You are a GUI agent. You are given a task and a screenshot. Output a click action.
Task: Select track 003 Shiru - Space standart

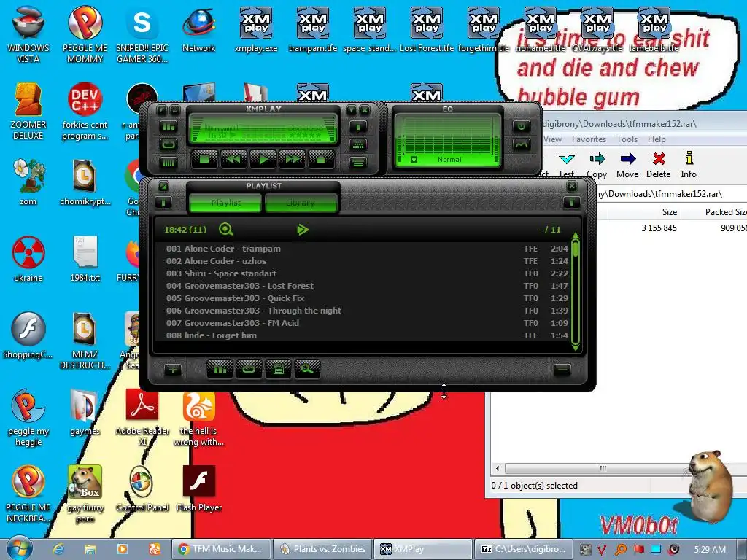[367, 273]
